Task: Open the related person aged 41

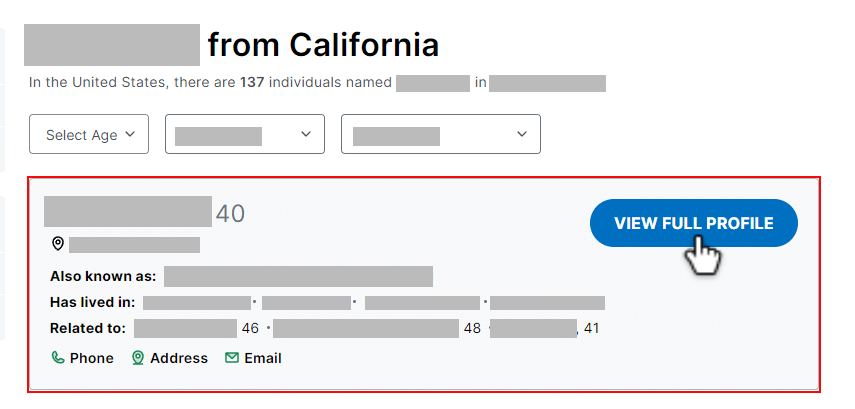Action: (x=533, y=329)
